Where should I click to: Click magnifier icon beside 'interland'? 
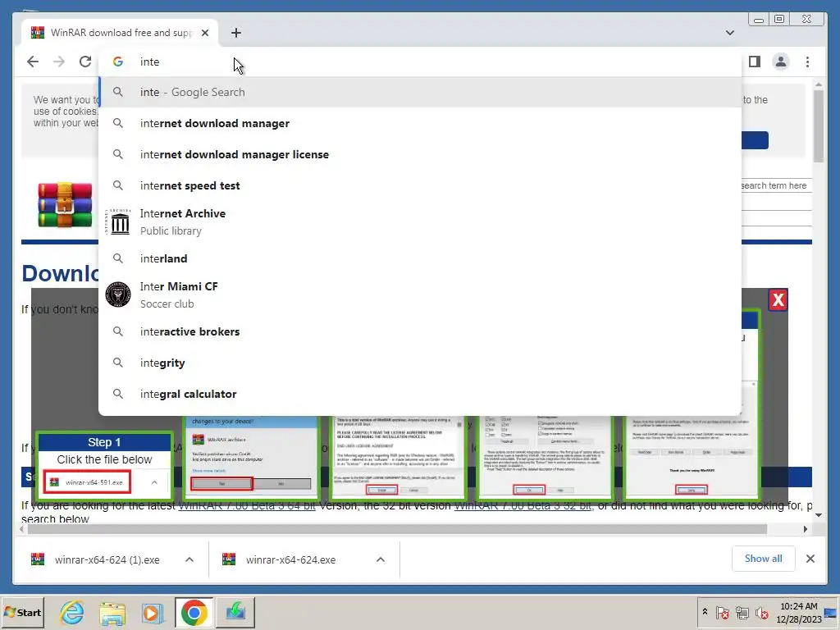[118, 258]
